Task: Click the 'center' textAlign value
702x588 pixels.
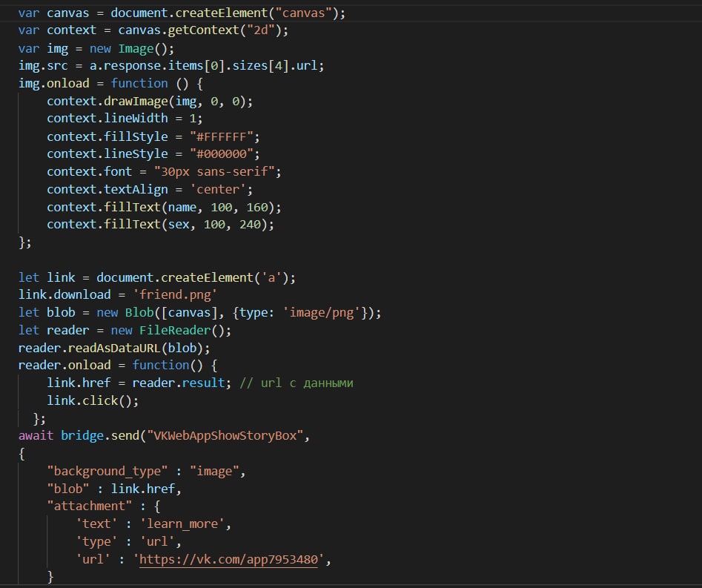Action: (x=218, y=189)
